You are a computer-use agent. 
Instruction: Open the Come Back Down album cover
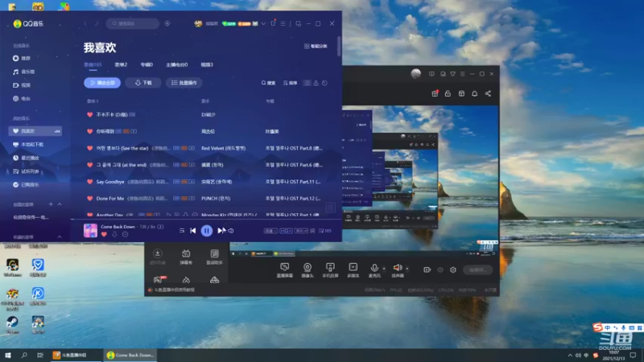tap(90, 230)
